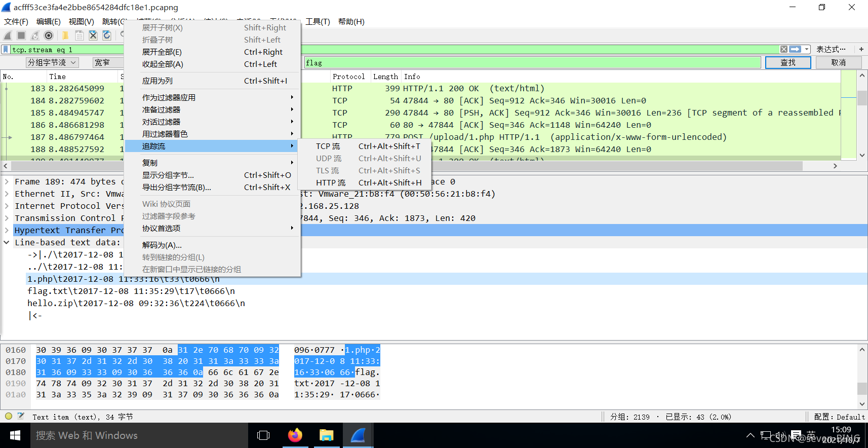This screenshot has width=868, height=448.
Task: Open 协议首选项 submenu
Action: pos(213,228)
